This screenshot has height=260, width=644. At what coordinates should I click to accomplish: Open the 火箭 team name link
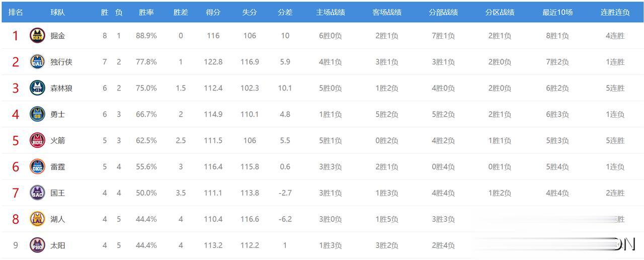pyautogui.click(x=58, y=140)
